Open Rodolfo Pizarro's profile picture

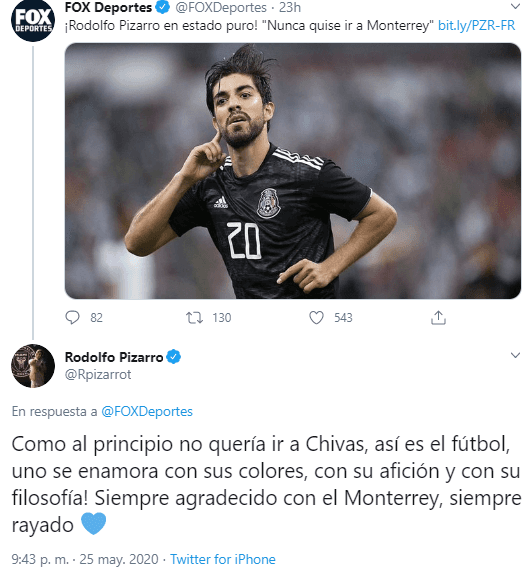click(33, 365)
